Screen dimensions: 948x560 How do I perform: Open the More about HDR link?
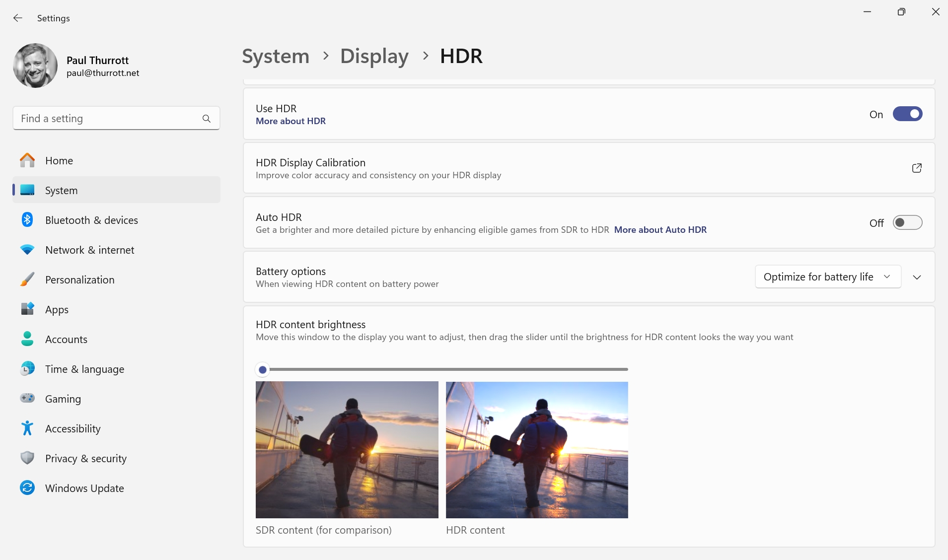click(x=291, y=121)
